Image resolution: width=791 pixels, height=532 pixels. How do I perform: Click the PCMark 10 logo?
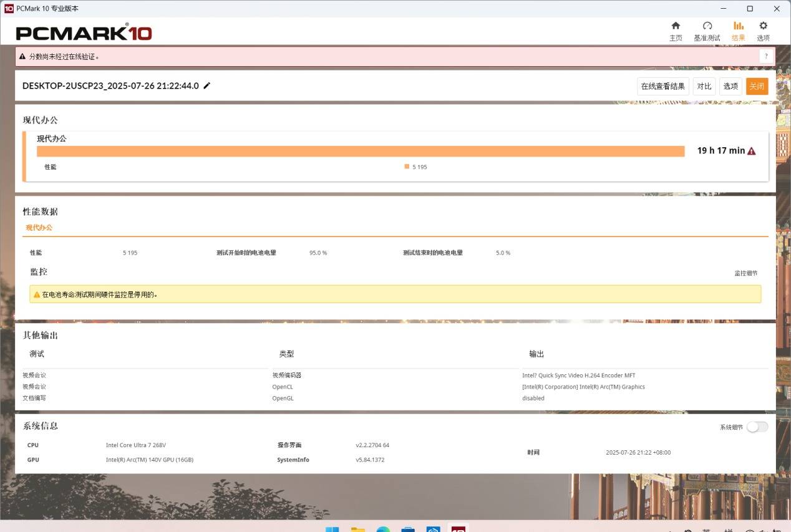pyautogui.click(x=84, y=32)
